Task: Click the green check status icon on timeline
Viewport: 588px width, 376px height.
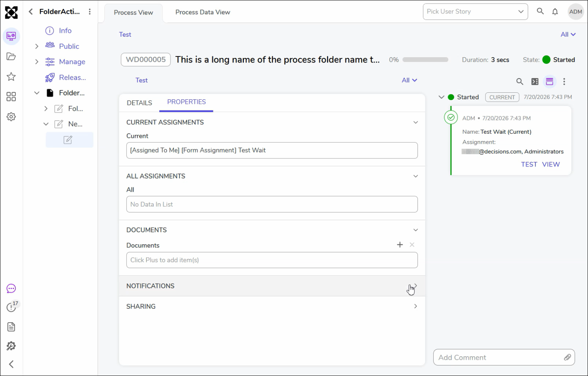Action: tap(451, 117)
